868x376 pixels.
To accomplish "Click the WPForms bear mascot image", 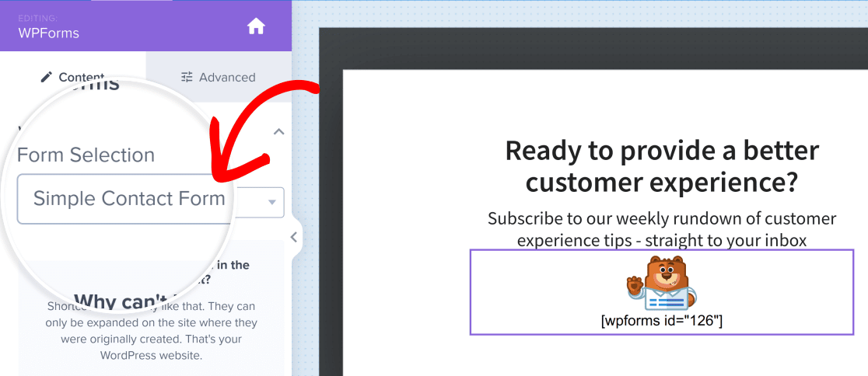I will 662,283.
